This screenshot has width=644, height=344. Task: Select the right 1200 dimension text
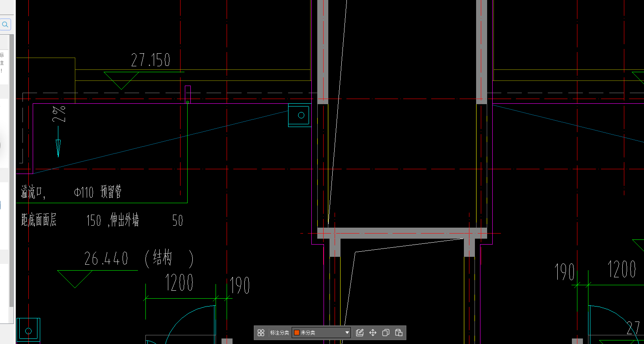pyautogui.click(x=622, y=269)
